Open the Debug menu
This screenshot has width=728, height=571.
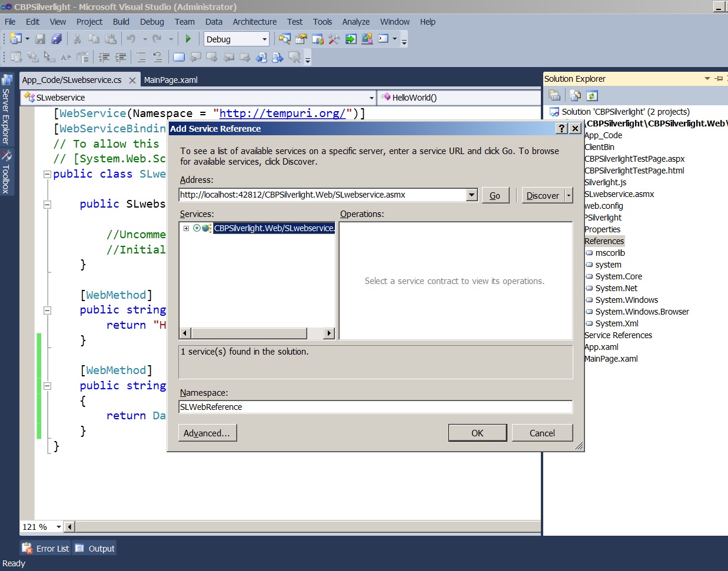[x=152, y=22]
